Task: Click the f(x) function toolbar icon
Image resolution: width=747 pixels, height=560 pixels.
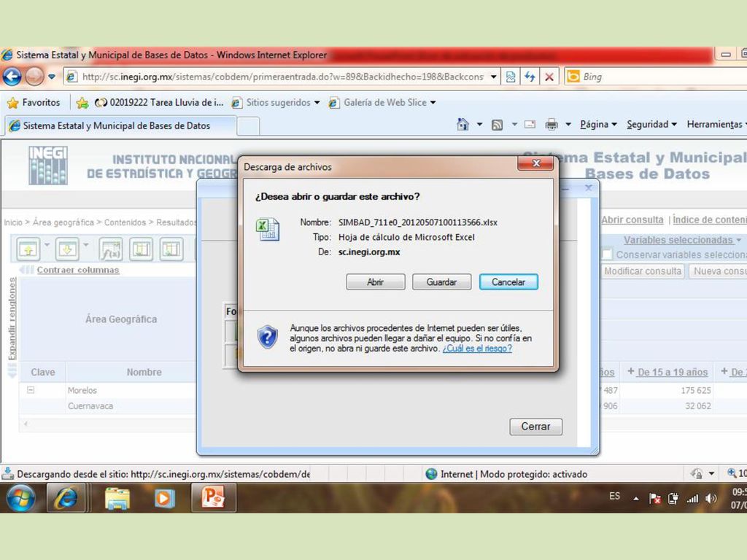Action: 111,249
